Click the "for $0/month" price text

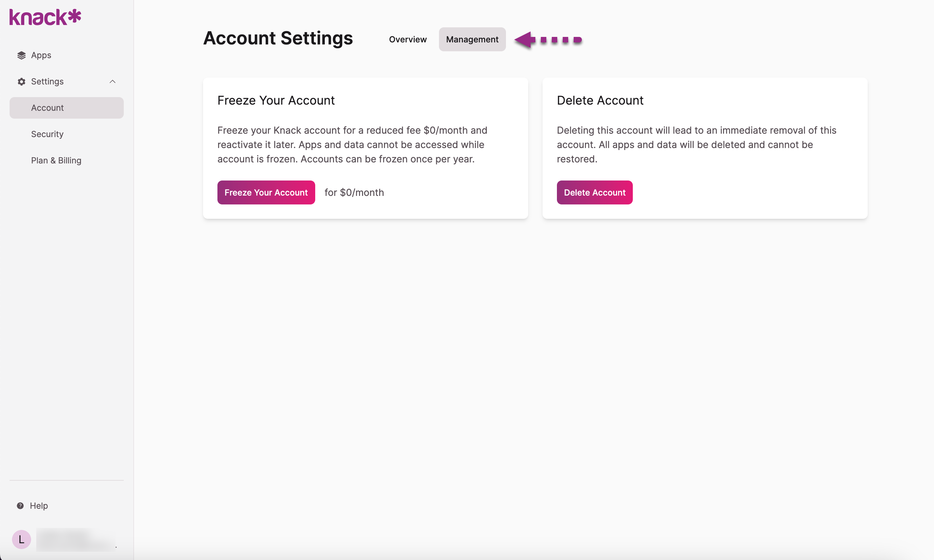tap(354, 192)
